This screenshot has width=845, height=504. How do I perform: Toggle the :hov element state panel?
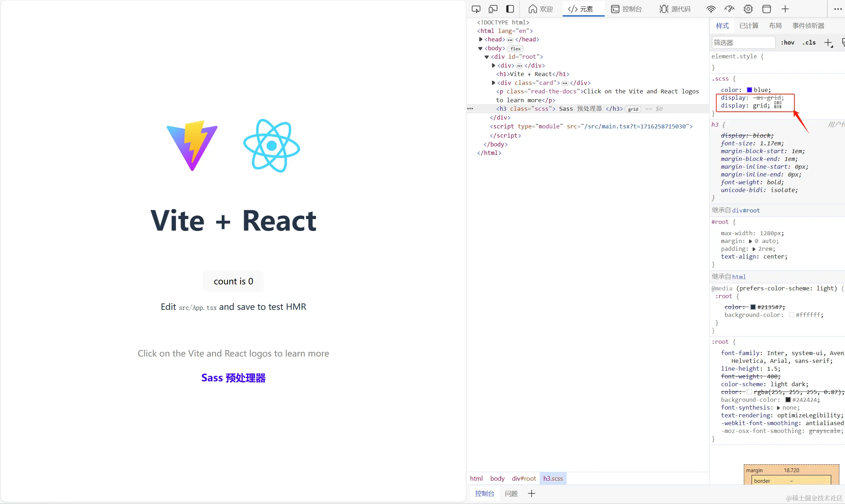point(788,43)
